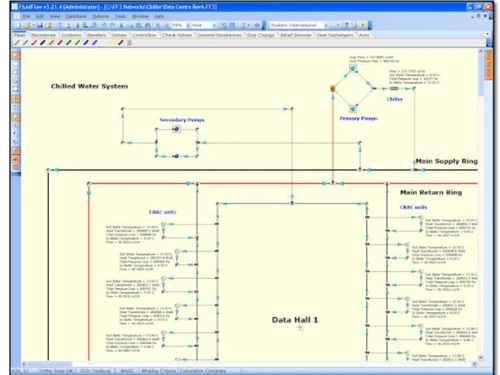Switch to the Boosters tab

(x=96, y=35)
